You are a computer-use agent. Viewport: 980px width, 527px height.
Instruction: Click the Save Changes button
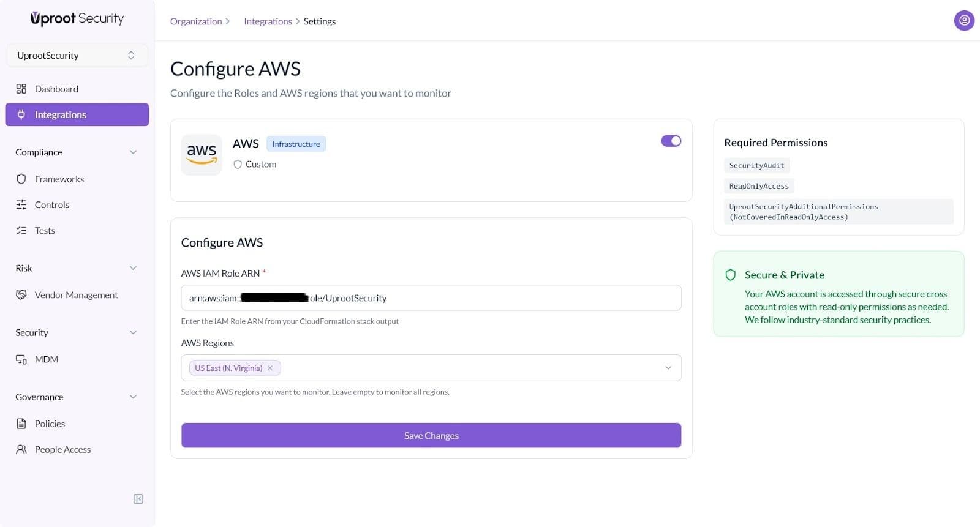pyautogui.click(x=431, y=435)
